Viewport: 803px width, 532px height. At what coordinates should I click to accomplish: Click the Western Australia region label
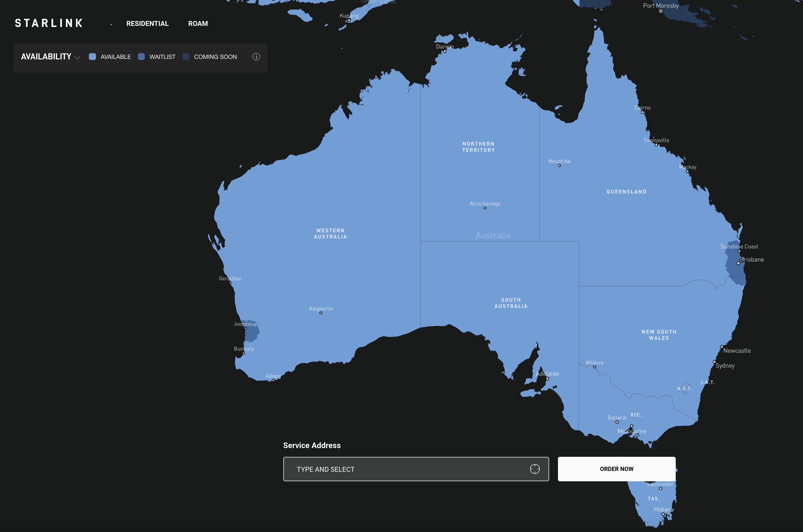coord(330,233)
